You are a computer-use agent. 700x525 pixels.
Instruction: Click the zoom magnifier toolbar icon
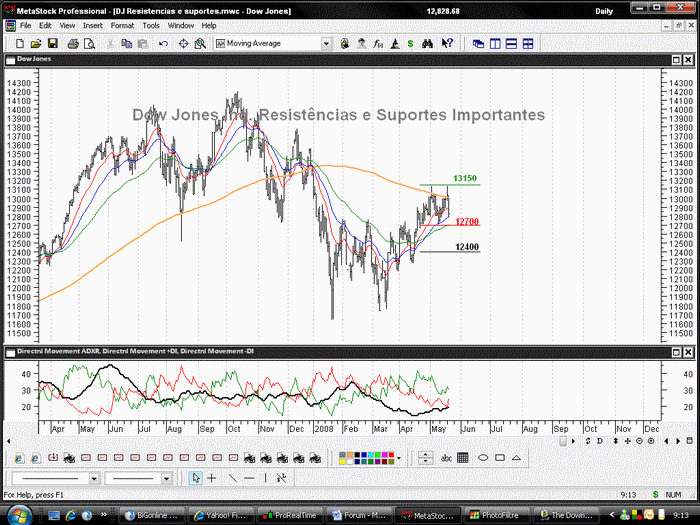coord(200,44)
